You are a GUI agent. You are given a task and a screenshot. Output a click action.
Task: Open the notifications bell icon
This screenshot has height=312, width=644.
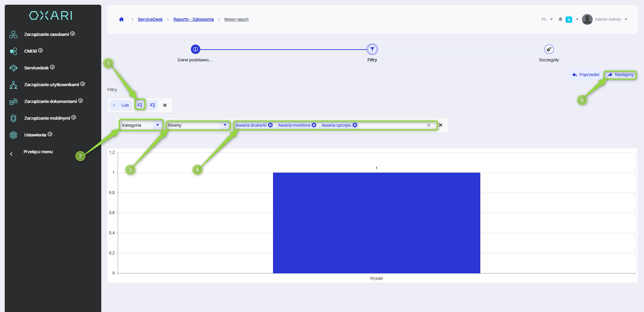tap(560, 19)
